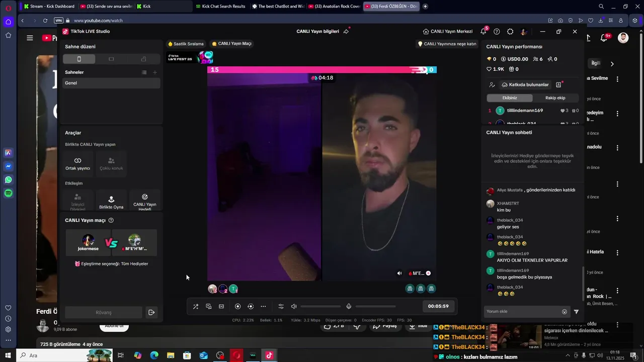Open CANLI Yayın Hedefi tool
Screen dimensions: 644x362
pos(145,200)
